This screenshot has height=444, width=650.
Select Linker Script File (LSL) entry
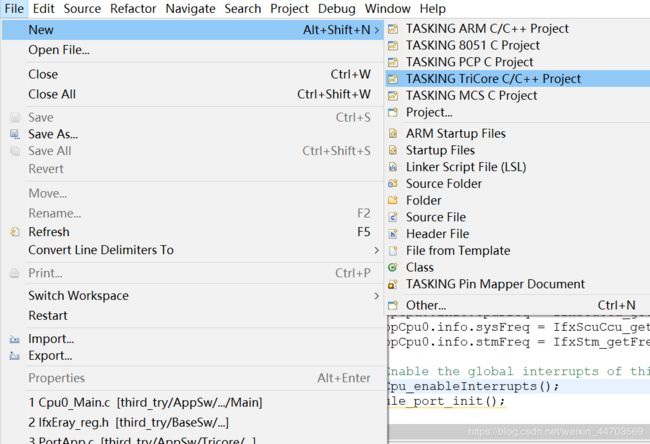pyautogui.click(x=518, y=167)
